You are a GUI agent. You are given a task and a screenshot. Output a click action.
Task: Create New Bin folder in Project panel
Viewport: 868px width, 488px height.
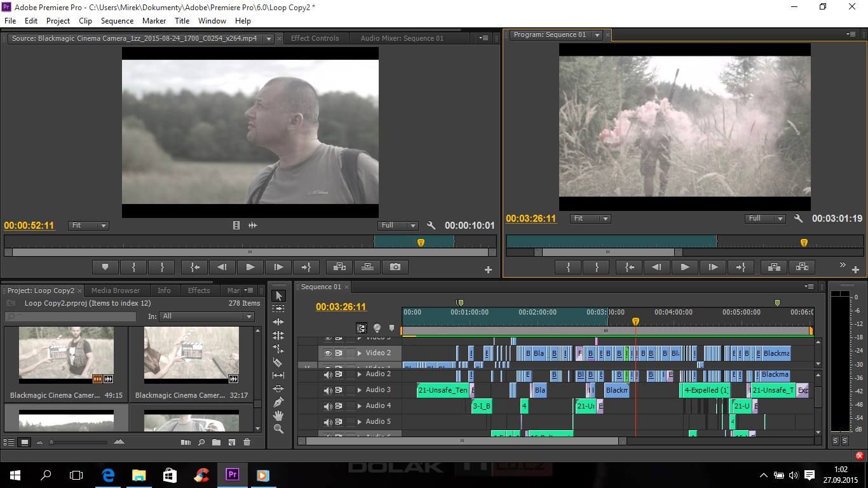point(216,442)
